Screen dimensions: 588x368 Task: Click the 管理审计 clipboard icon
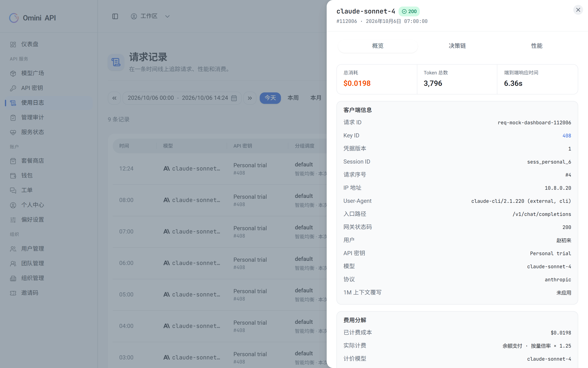click(x=13, y=118)
